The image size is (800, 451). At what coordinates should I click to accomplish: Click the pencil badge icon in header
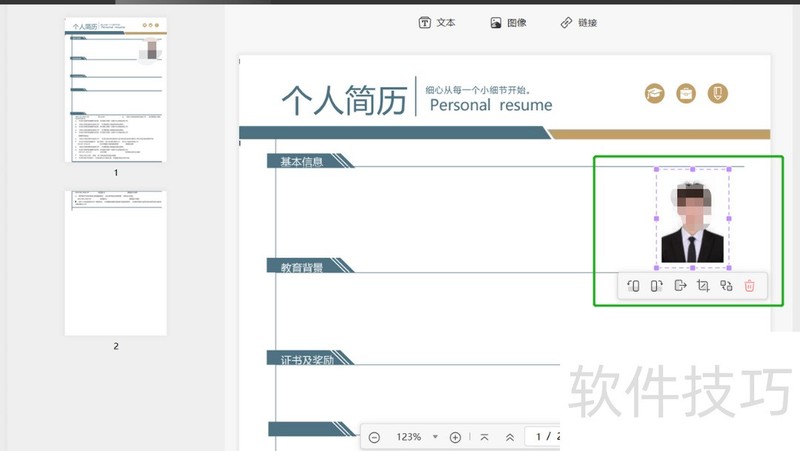[x=718, y=93]
